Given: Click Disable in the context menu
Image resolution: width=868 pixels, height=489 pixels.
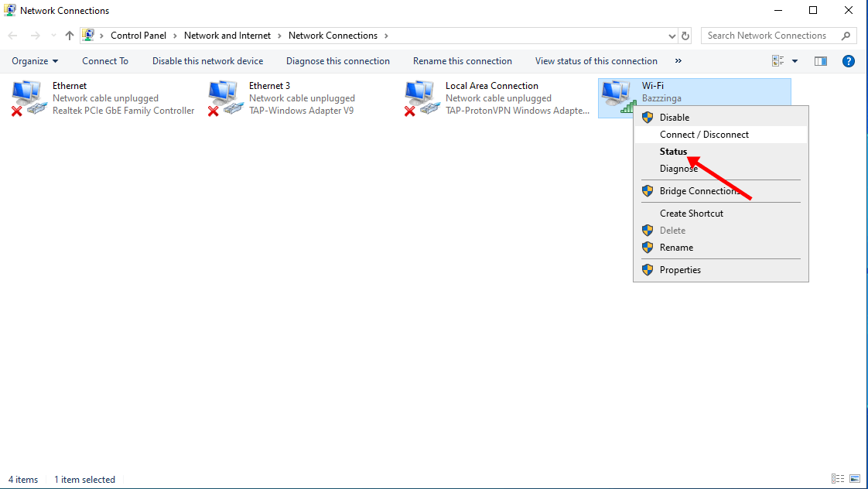Looking at the screenshot, I should coord(674,118).
